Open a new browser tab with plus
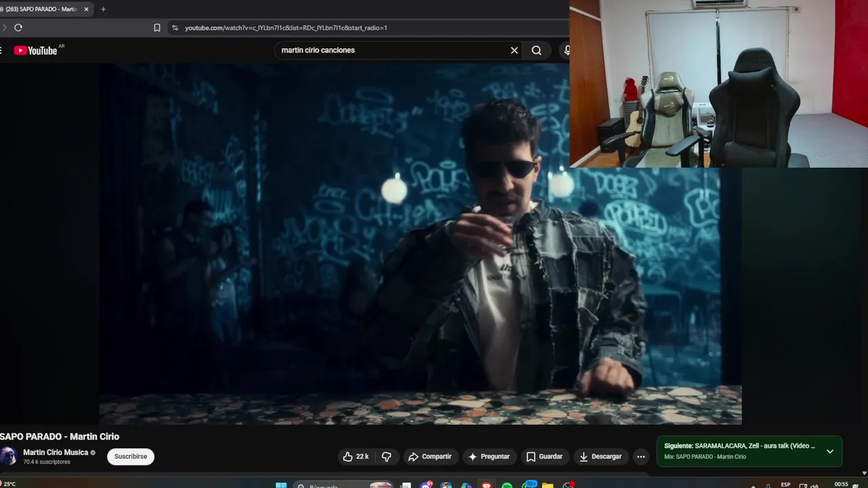868x488 pixels. tap(103, 9)
